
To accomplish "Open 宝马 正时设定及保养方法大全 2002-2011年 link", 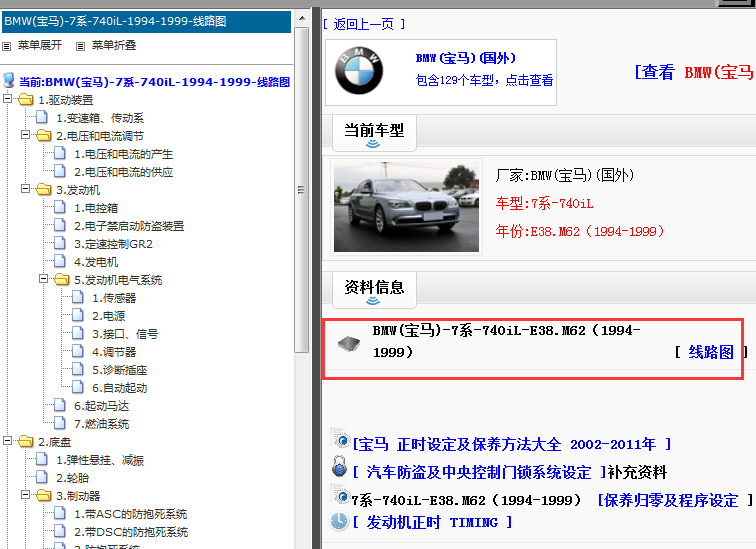I will click(512, 444).
